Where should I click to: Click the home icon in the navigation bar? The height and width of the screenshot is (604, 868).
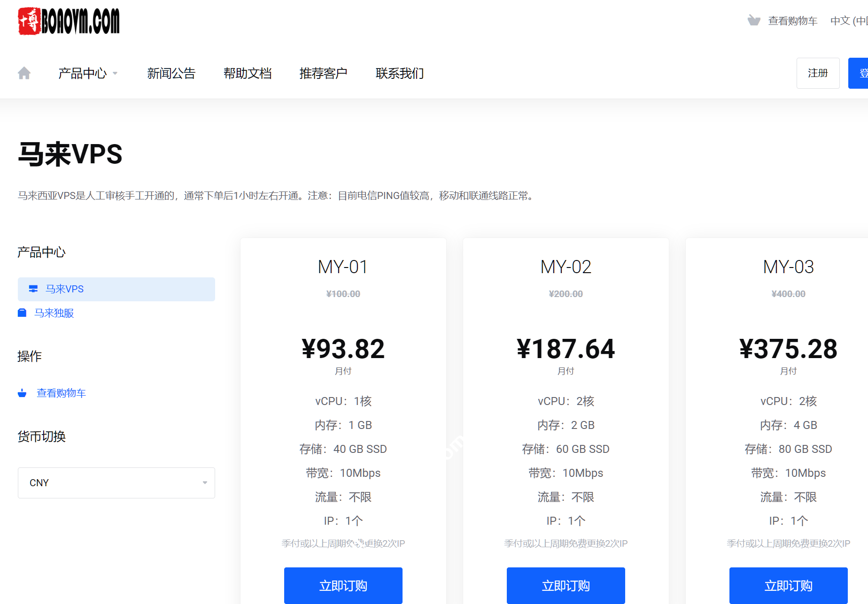pos(24,73)
